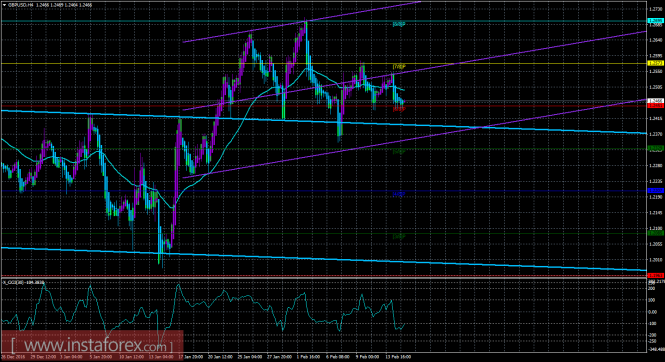The width and height of the screenshot is (665, 362).
Task: Select the blue [4/8]P level label
Action: [399, 194]
